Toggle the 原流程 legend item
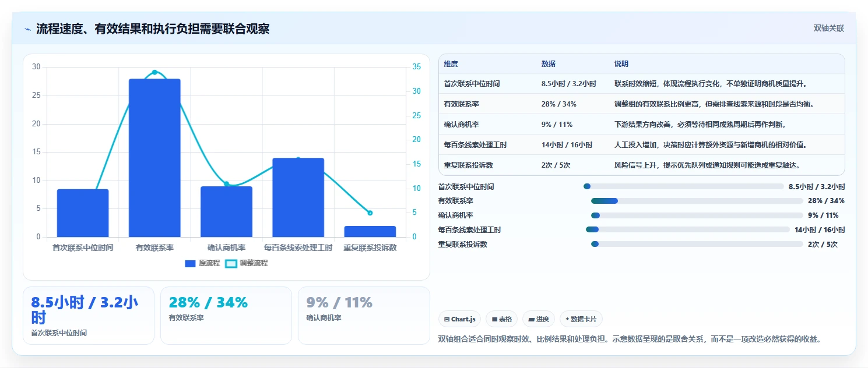Viewport: 868px width, 368px height. [202, 263]
